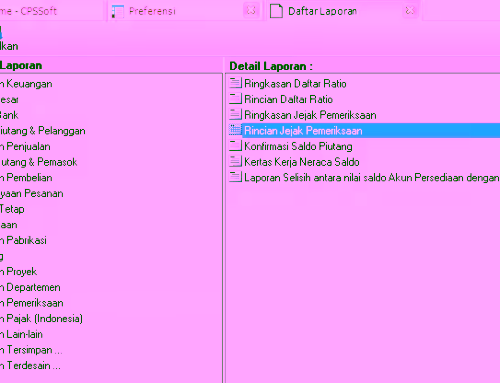Click the Preferensi tab icon
The image size is (500, 383).
point(118,11)
